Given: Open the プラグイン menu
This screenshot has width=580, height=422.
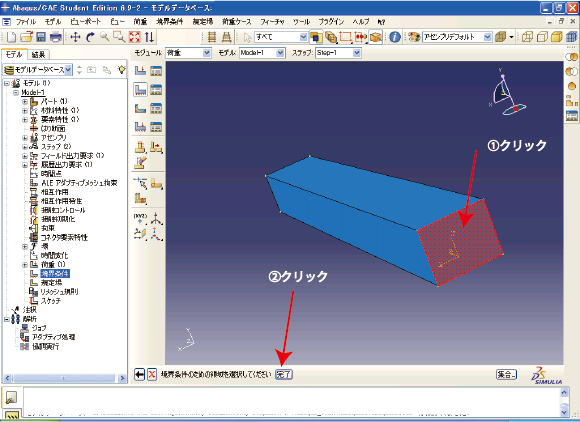Looking at the screenshot, I should pyautogui.click(x=331, y=22).
